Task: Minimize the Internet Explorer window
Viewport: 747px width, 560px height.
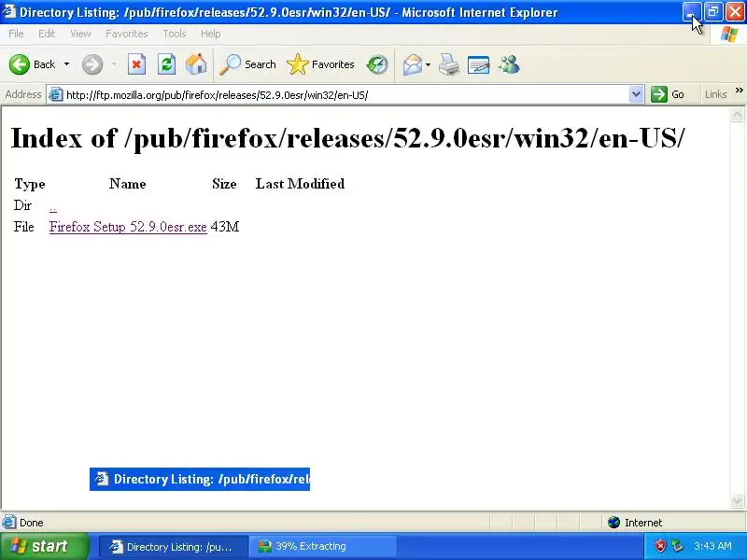Action: tap(691, 12)
